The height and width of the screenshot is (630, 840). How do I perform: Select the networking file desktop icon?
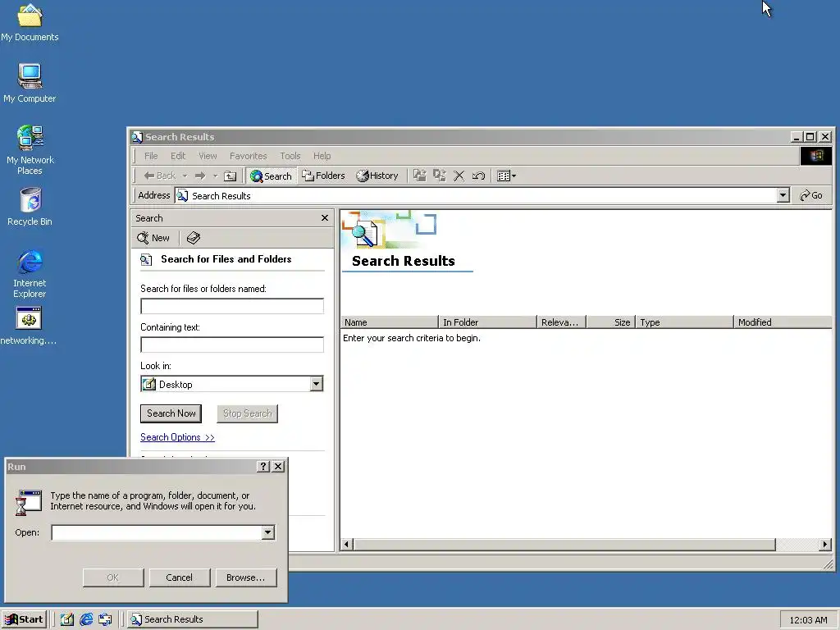click(x=29, y=326)
